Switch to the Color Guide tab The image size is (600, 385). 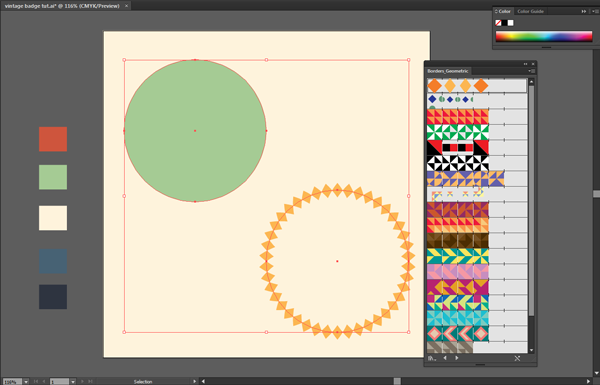coord(530,11)
